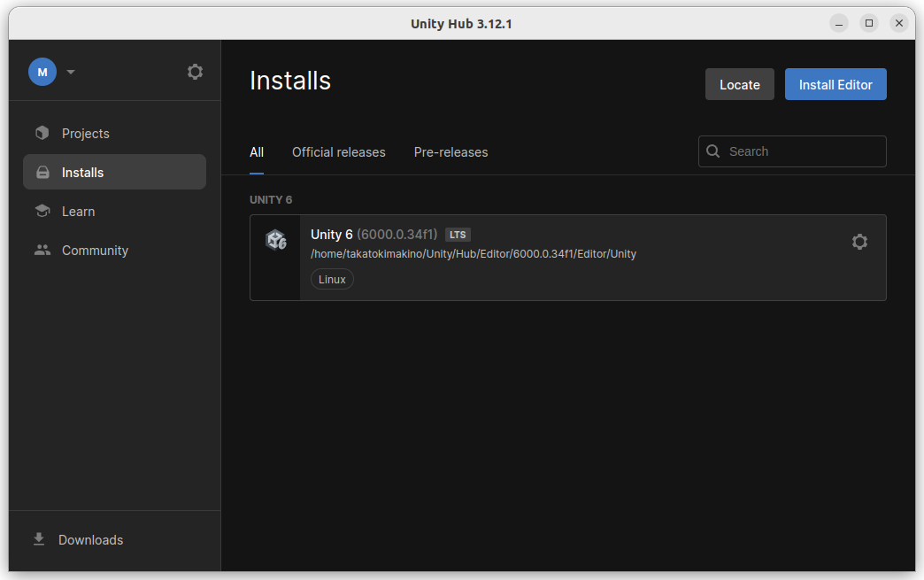The width and height of the screenshot is (924, 580).
Task: Click the Unity 6 (6000.0.34f1) title
Action: pos(373,235)
